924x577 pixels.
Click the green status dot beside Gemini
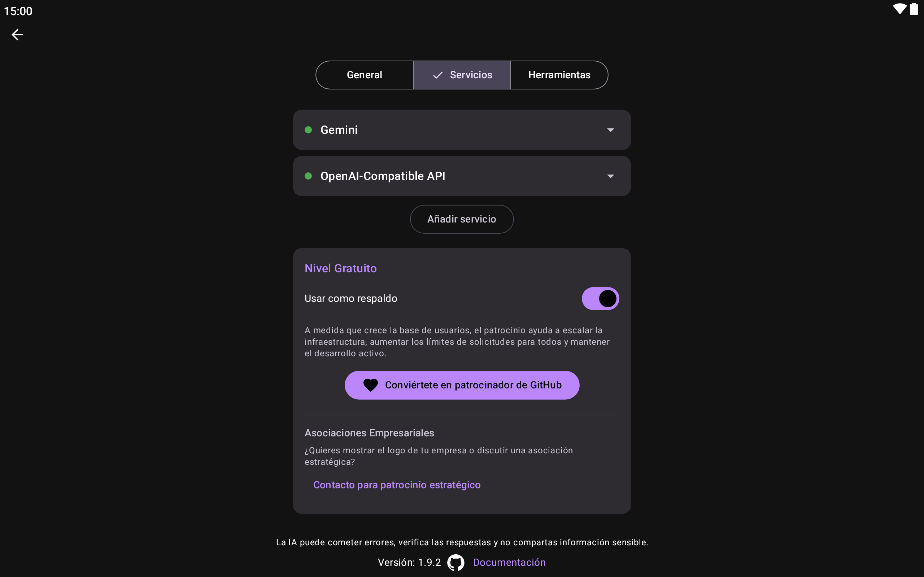click(308, 130)
